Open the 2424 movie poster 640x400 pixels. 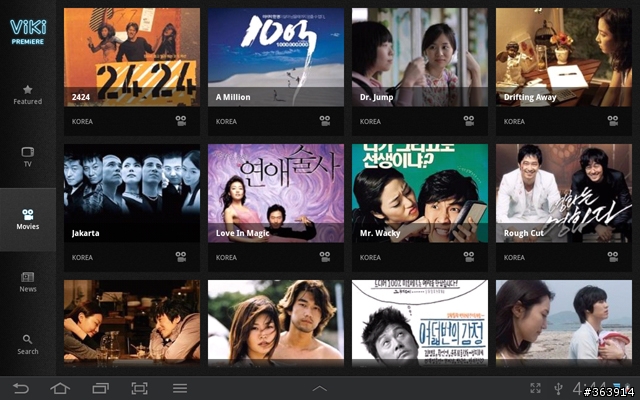point(132,57)
